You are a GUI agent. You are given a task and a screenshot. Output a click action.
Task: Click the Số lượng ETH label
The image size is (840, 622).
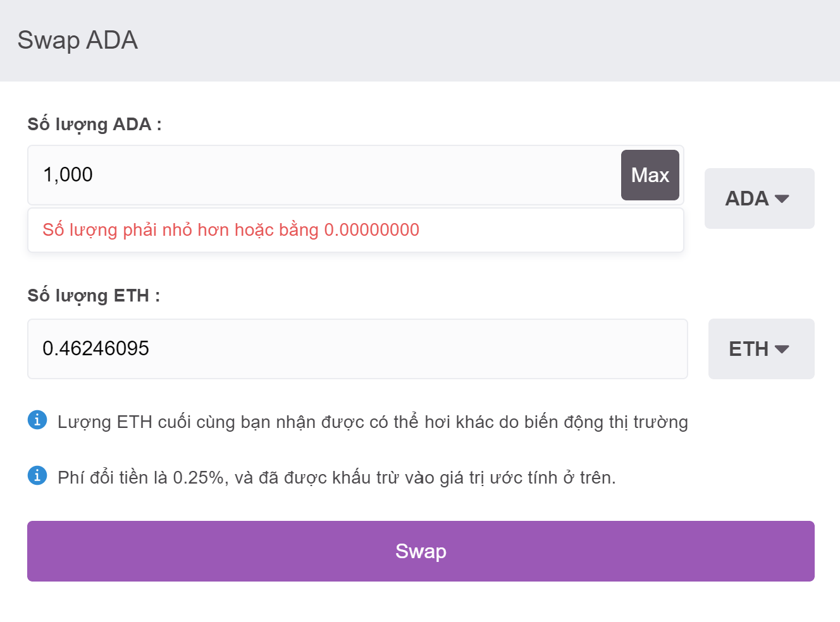(x=92, y=295)
